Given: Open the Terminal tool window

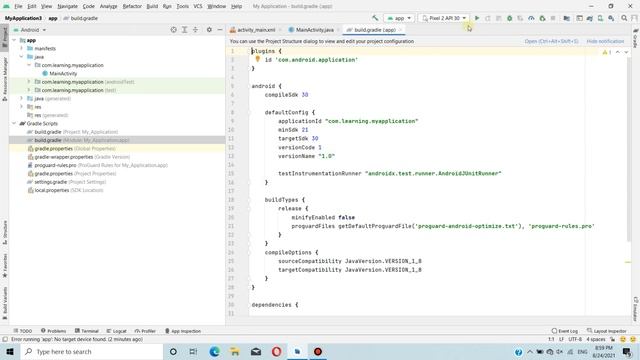Looking at the screenshot, I should click(87, 331).
